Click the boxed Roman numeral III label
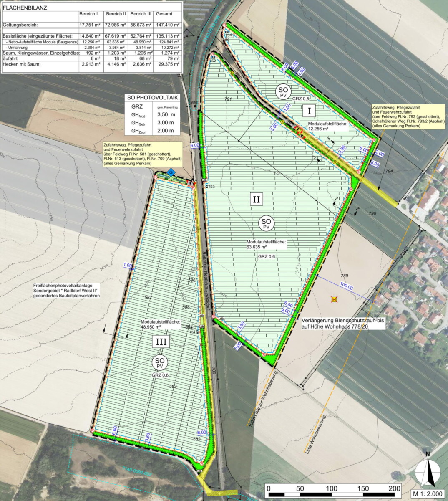Viewport: 448px width, 501px height. point(161,342)
